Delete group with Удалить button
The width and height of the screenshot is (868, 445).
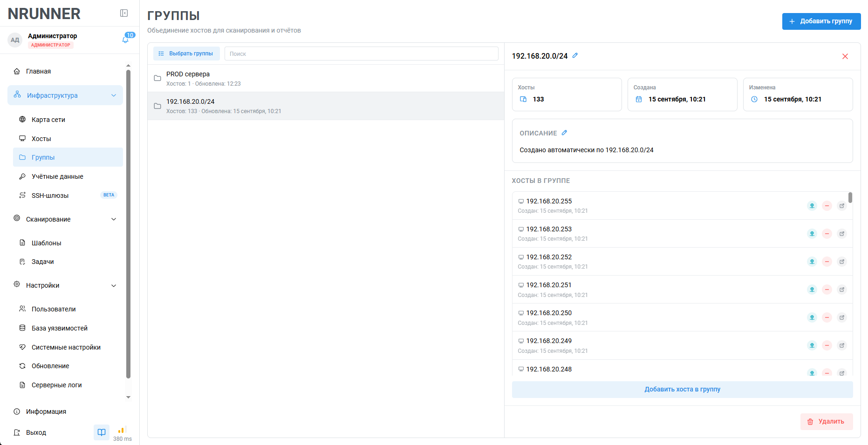coord(827,422)
